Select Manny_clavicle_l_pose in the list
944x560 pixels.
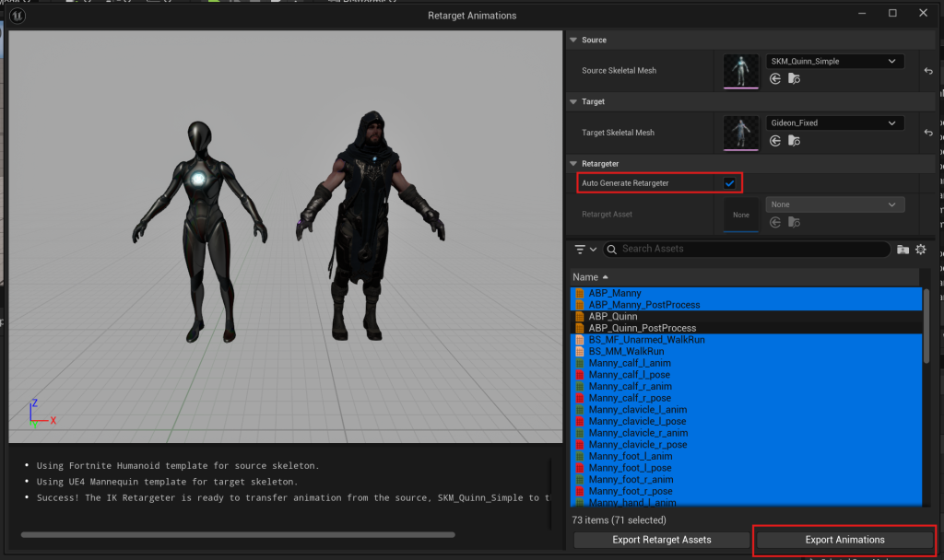[746, 422]
